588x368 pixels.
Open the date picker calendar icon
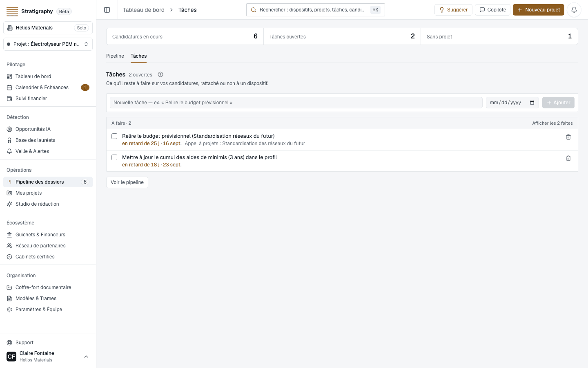pos(532,103)
